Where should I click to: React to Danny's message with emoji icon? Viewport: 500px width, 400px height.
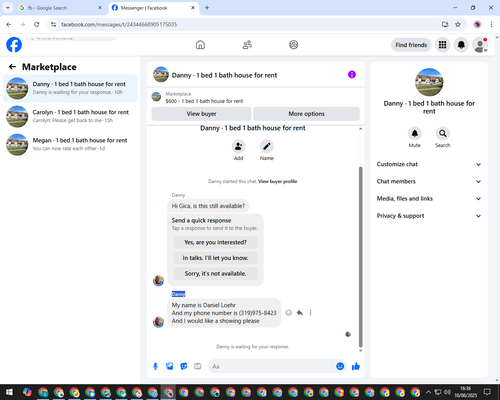289,313
